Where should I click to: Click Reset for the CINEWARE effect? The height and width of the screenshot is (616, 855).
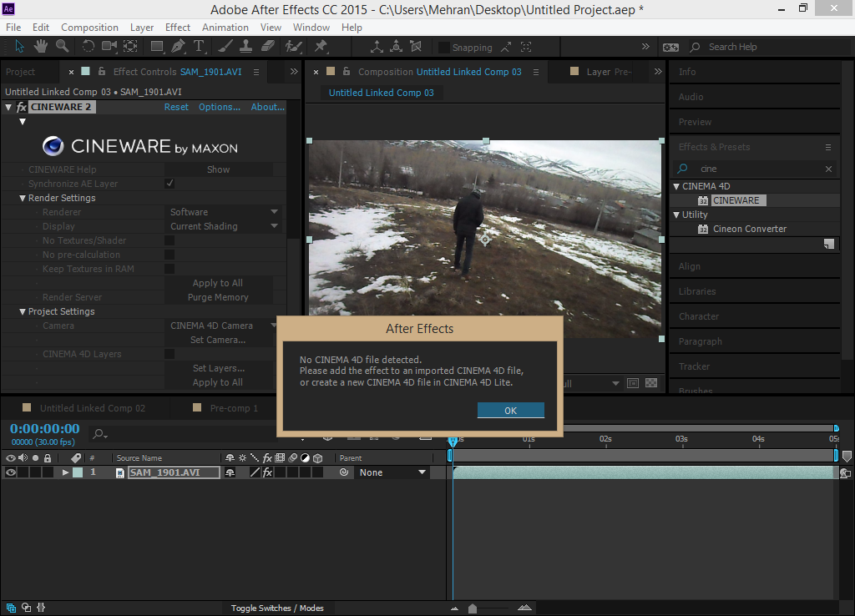176,108
